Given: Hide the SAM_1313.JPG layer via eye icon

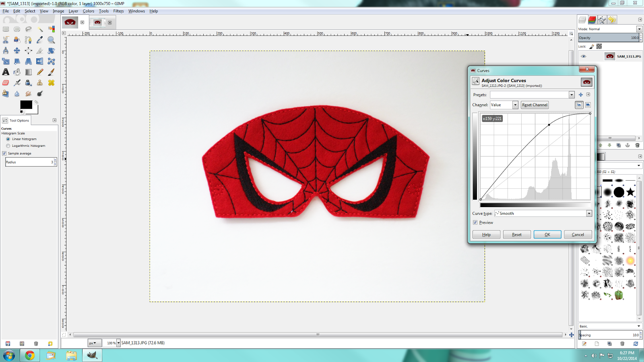Looking at the screenshot, I should [583, 56].
